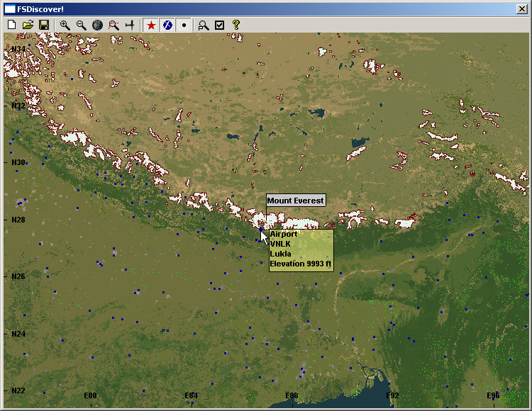Click the E92 longitude label
The height and width of the screenshot is (411, 532).
[x=392, y=395]
